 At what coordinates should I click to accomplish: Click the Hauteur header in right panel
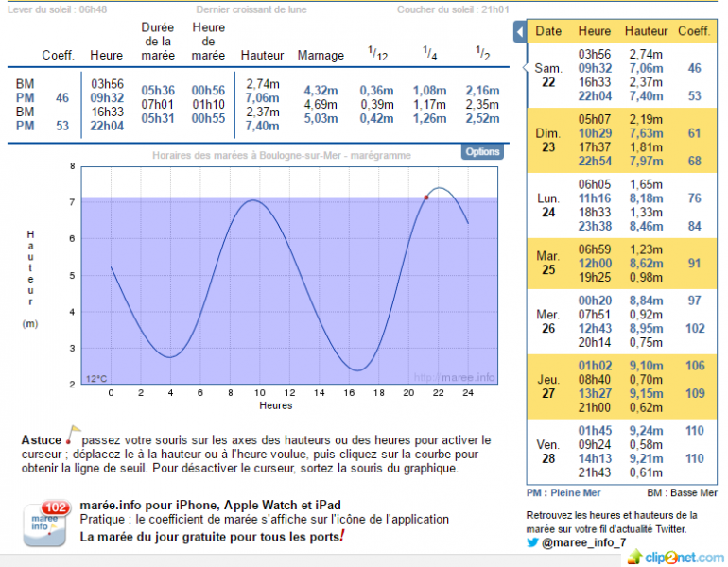pyautogui.click(x=646, y=31)
